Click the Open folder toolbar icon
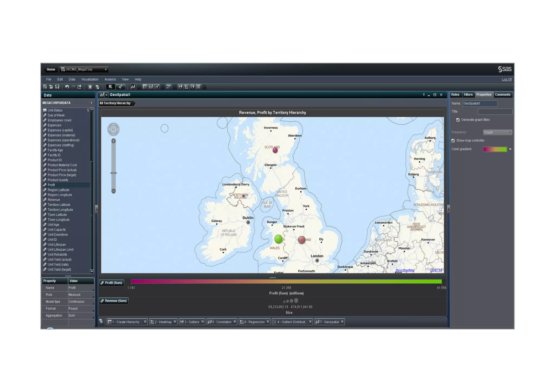The height and width of the screenshot is (392, 555). (x=51, y=87)
